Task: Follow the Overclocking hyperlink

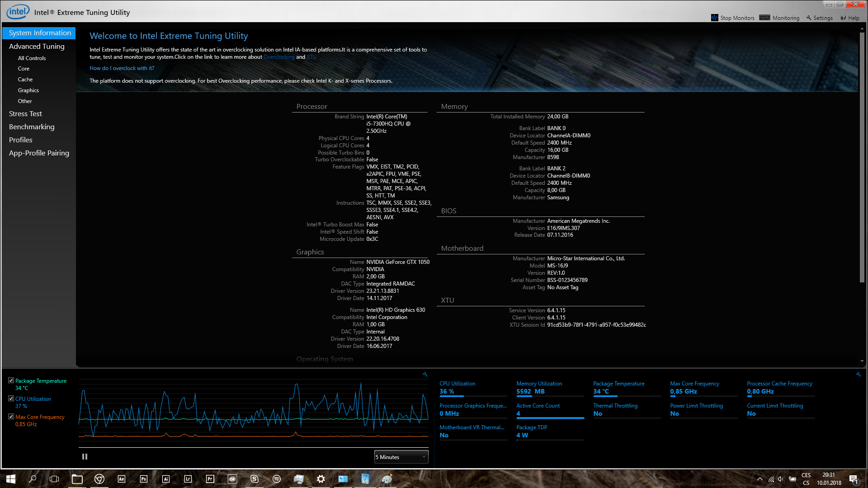Action: click(x=279, y=57)
